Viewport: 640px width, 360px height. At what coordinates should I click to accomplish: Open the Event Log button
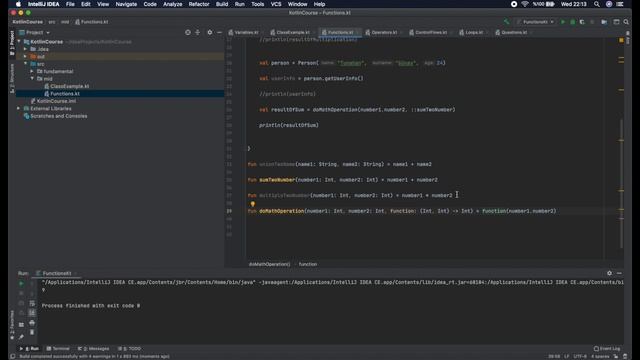pyautogui.click(x=607, y=349)
